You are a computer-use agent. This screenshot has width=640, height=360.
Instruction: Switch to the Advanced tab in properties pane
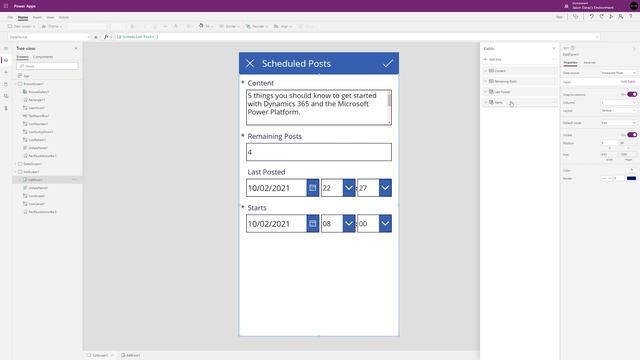[589, 62]
